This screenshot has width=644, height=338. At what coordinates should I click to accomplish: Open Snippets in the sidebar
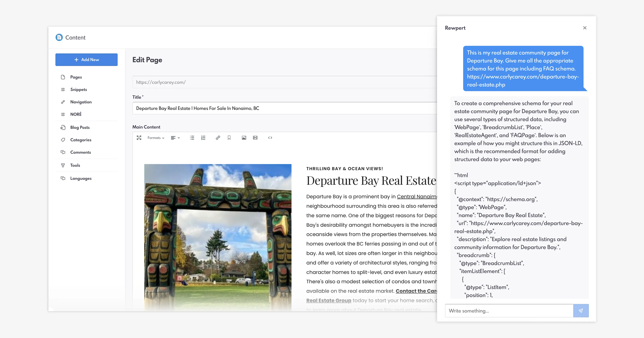pyautogui.click(x=78, y=90)
